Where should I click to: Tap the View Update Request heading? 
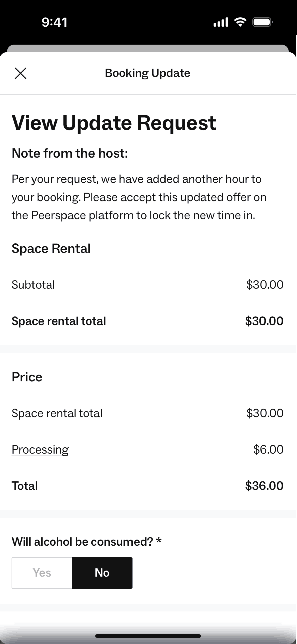pyautogui.click(x=114, y=123)
